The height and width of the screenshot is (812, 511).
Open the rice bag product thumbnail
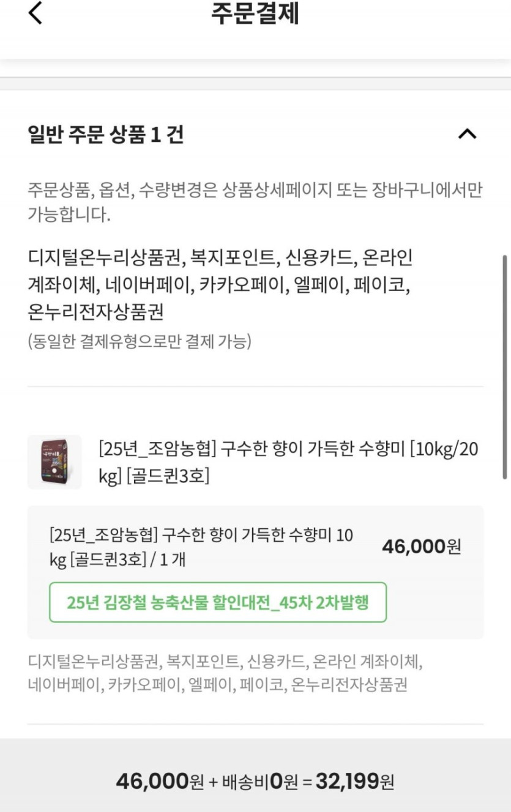pos(54,462)
